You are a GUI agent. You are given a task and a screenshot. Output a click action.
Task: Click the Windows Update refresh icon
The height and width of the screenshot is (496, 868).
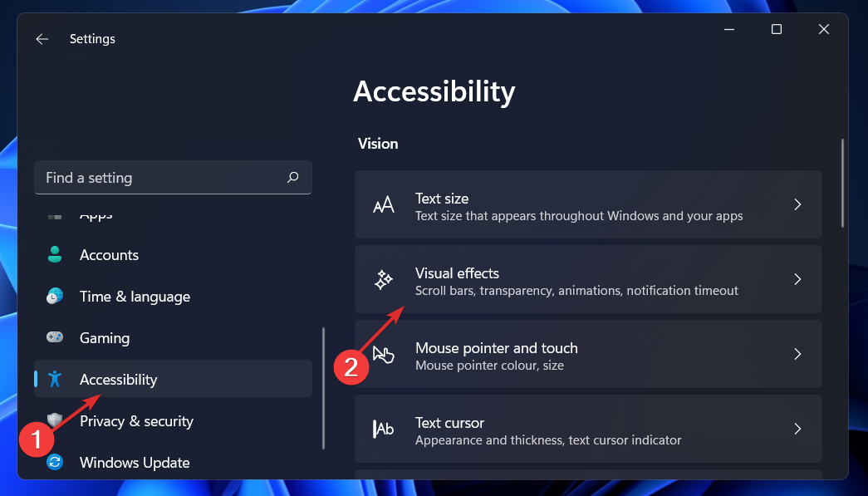(55, 462)
